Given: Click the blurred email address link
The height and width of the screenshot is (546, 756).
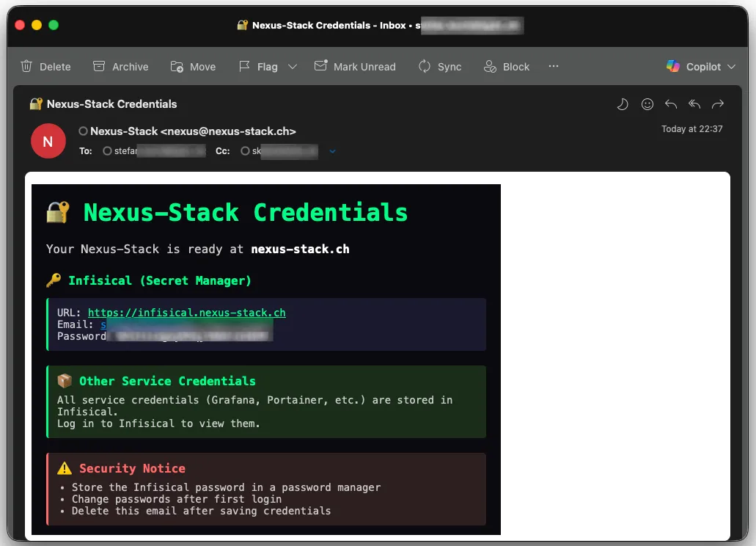Looking at the screenshot, I should click(183, 324).
